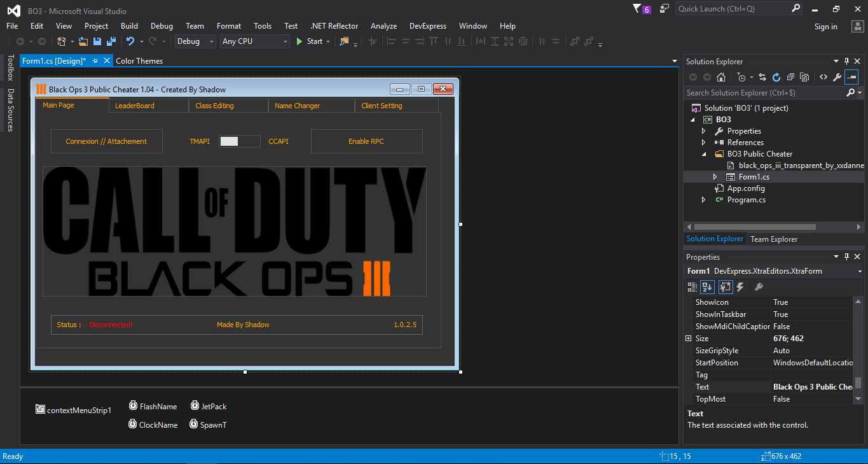868x464 pixels.
Task: Click the Enable RPC button
Action: (x=366, y=141)
